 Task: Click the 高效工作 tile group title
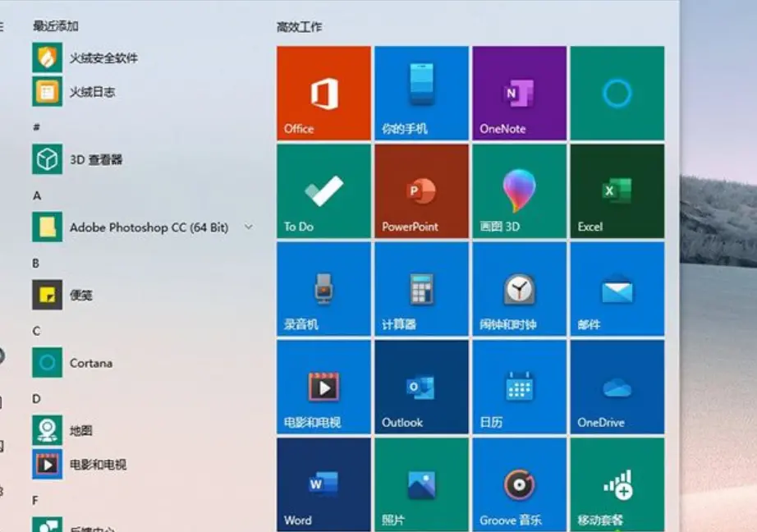click(x=299, y=27)
